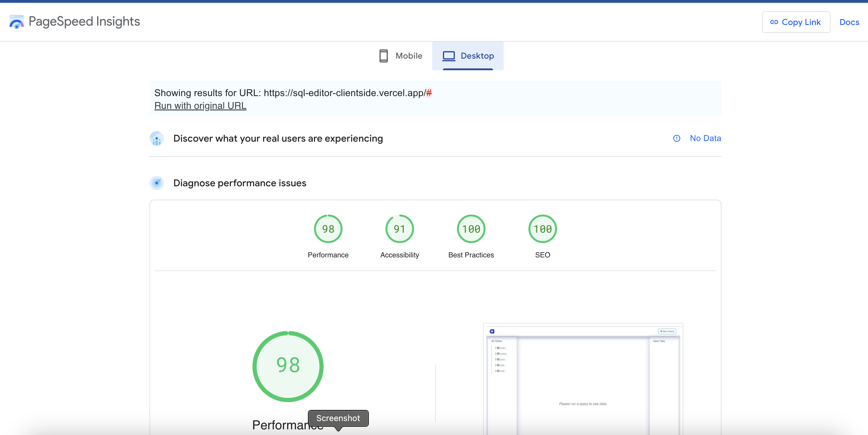The image size is (868, 435).
Task: Click the diagnose performance radar icon
Action: pos(157,183)
